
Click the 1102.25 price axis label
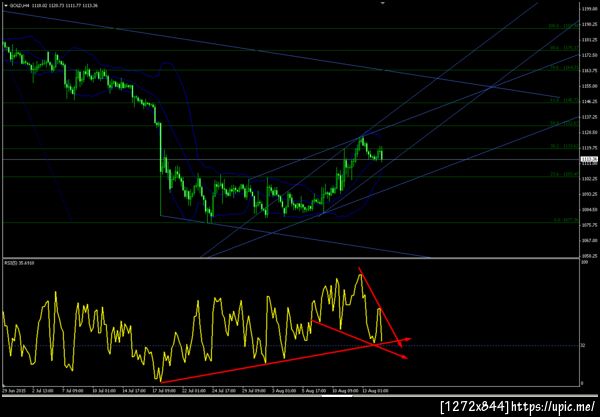(x=589, y=179)
